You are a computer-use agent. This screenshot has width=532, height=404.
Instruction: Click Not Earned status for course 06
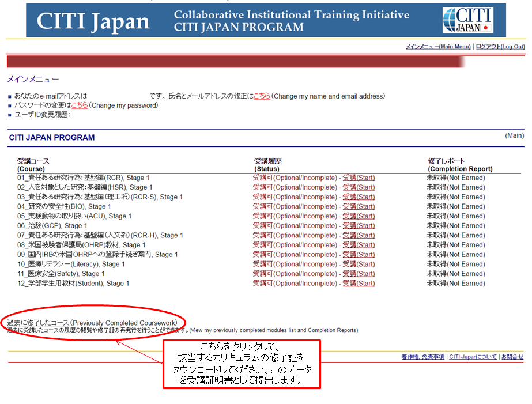point(456,225)
